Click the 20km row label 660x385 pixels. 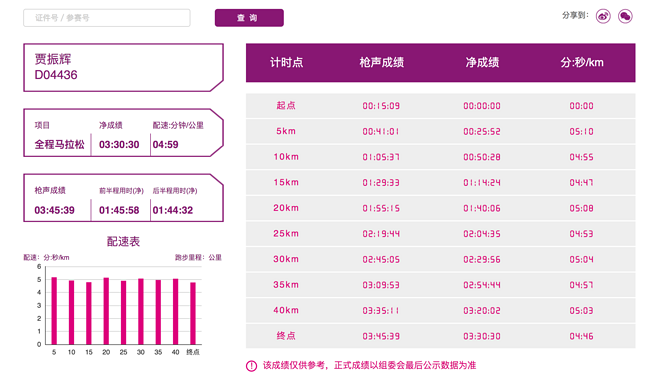point(286,208)
